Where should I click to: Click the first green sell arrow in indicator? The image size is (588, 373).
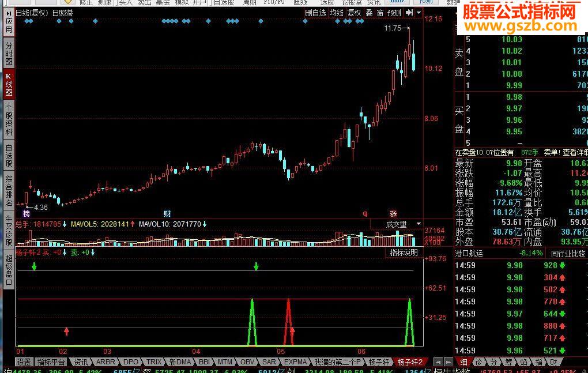34,266
